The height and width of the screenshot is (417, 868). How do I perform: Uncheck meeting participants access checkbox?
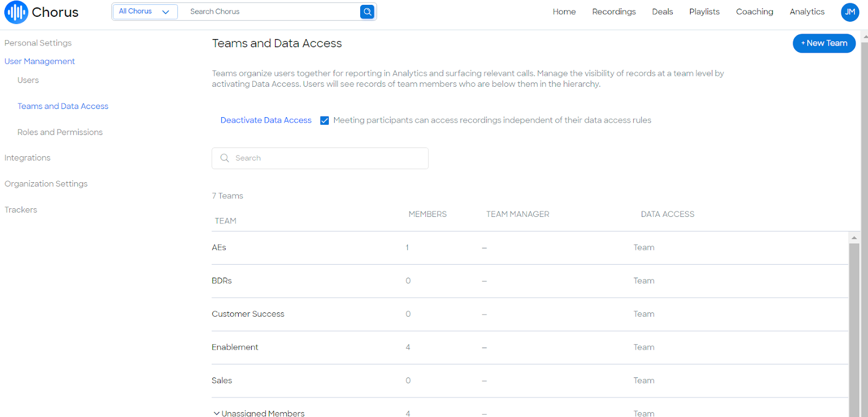tap(324, 120)
